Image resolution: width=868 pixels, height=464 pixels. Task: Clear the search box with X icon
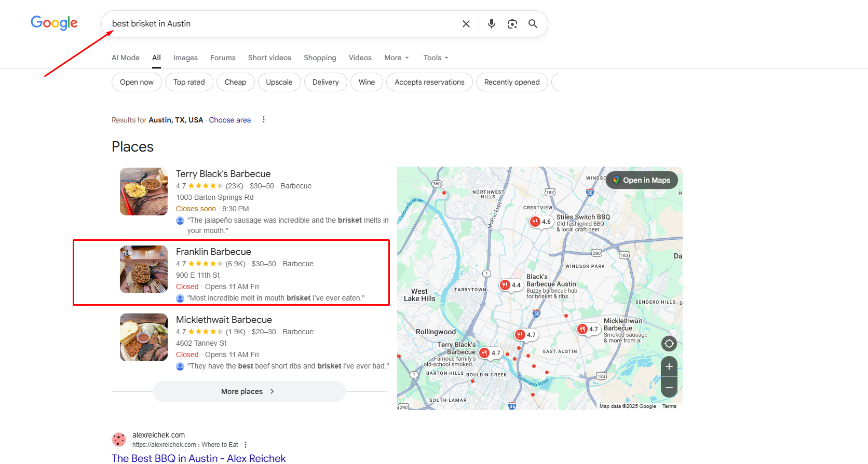click(466, 24)
